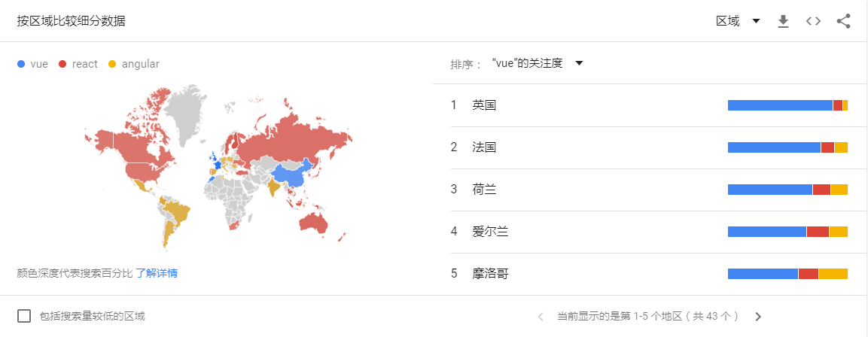Screen dimensions: 868x337
Task: Choose the 荷兰 region entry
Action: click(x=649, y=190)
